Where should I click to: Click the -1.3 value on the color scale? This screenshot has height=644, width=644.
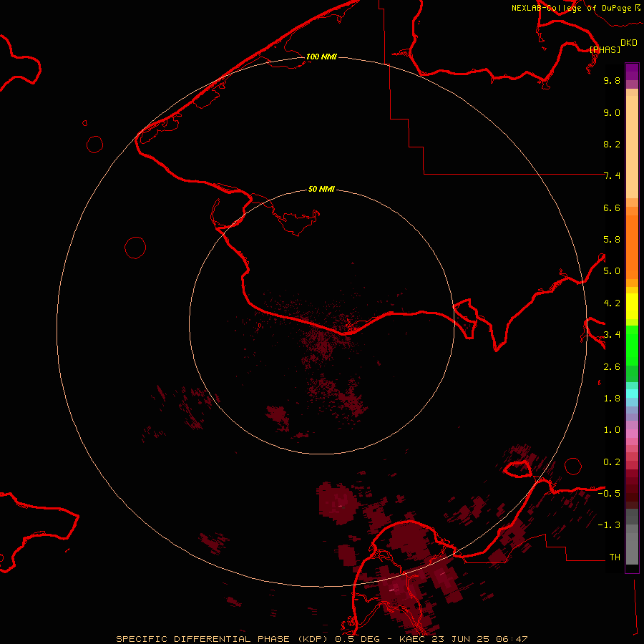pyautogui.click(x=609, y=525)
